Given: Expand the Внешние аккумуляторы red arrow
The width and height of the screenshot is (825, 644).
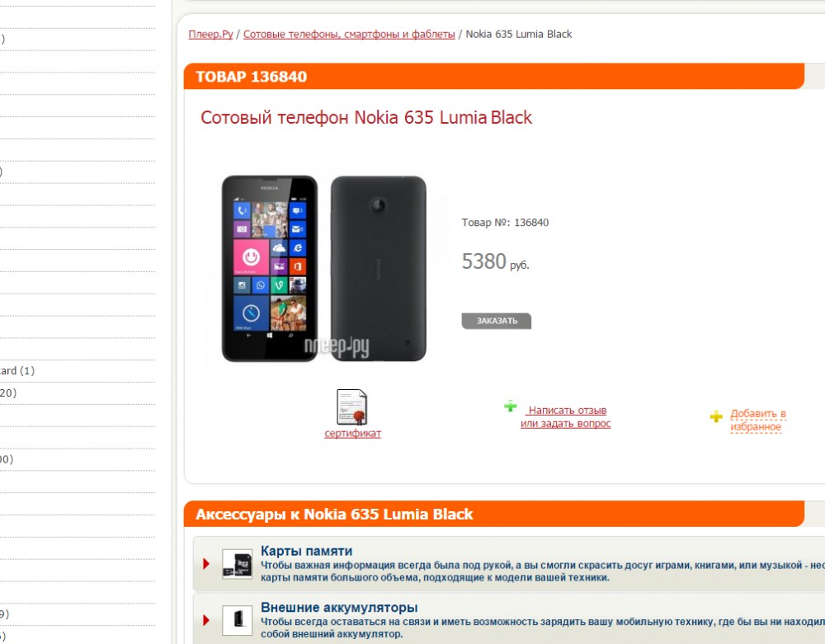Looking at the screenshot, I should (206, 620).
